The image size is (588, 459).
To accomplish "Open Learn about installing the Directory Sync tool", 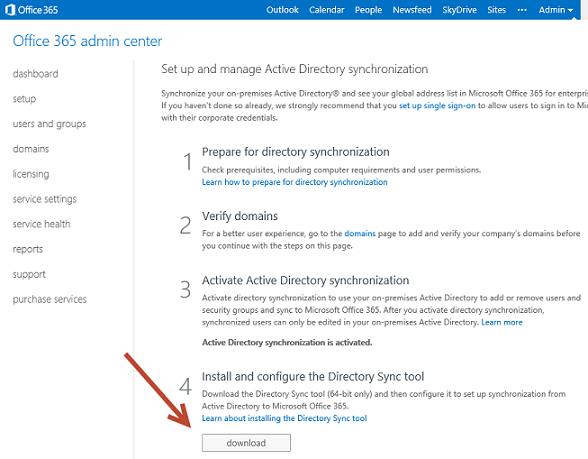I will tap(284, 418).
